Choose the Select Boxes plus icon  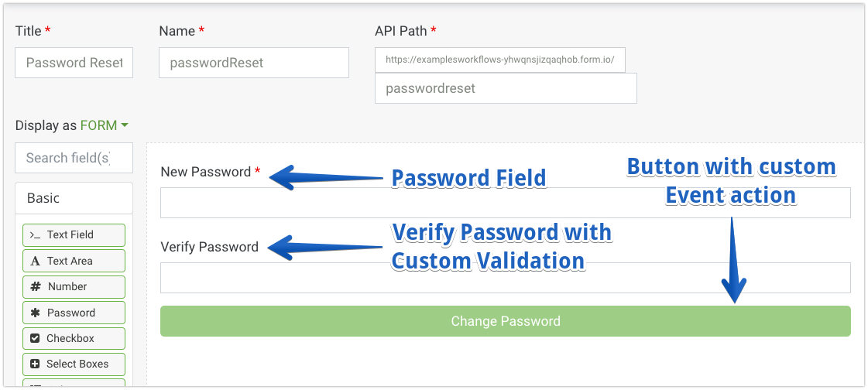pyautogui.click(x=36, y=364)
